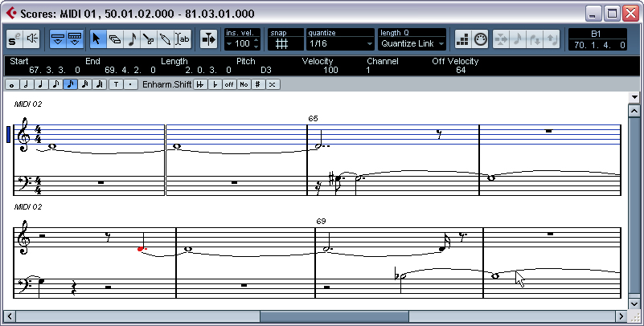Viewport: 644px width, 326px height.
Task: Select the quarter note value button
Action: 41,84
